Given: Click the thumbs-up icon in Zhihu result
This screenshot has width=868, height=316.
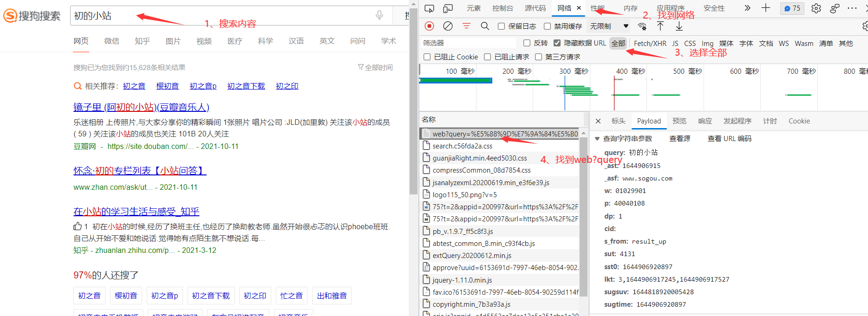Looking at the screenshot, I should click(x=78, y=226).
